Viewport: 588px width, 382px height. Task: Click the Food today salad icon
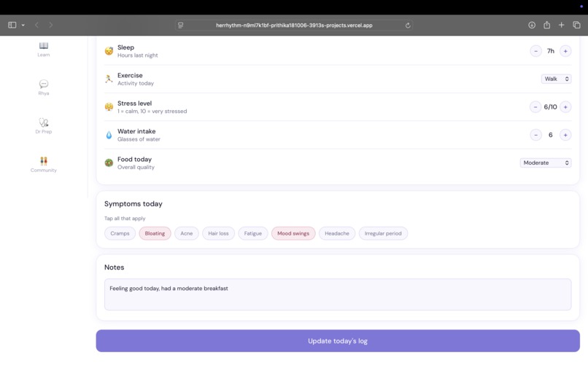click(109, 163)
